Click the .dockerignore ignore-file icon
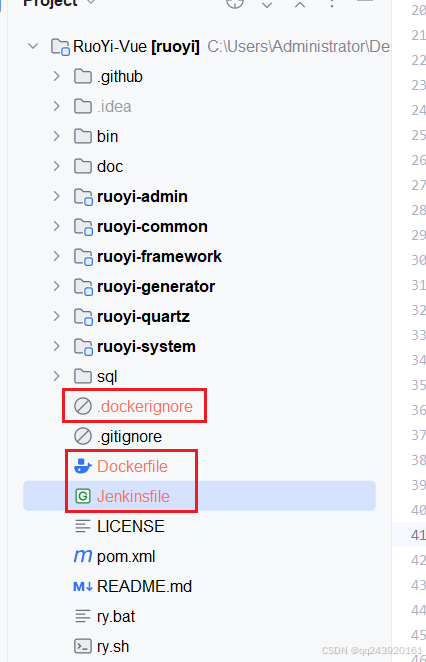 83,406
